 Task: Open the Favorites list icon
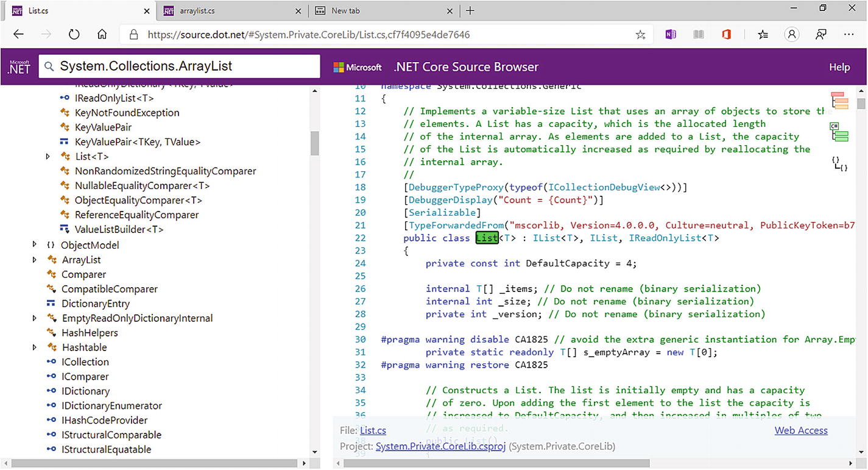(763, 35)
